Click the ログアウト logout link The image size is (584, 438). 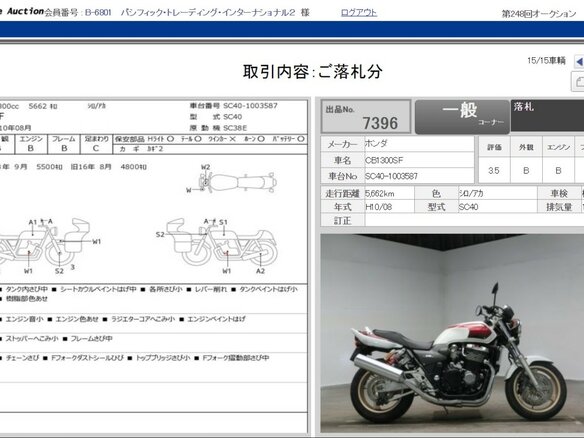pyautogui.click(x=359, y=13)
